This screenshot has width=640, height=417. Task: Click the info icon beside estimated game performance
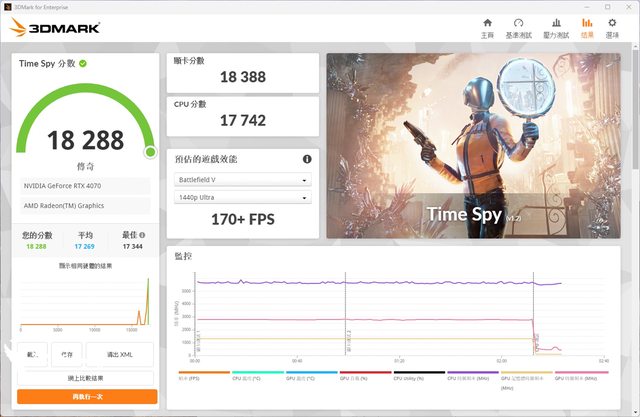[307, 159]
